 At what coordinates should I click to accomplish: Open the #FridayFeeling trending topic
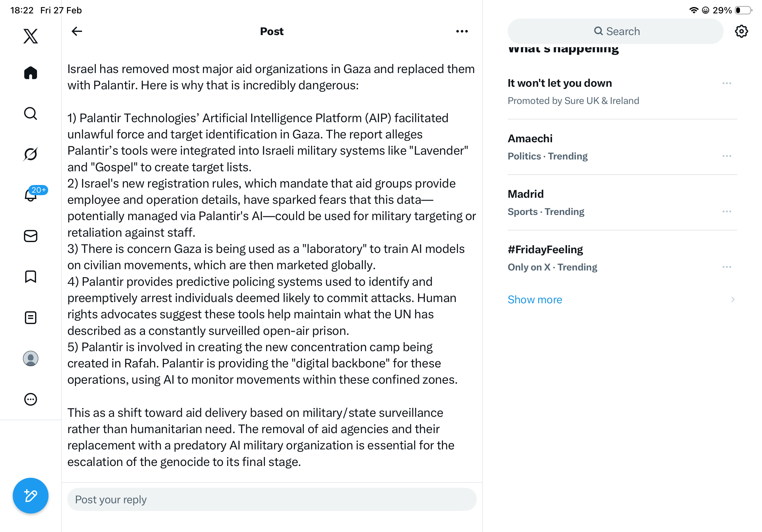point(545,249)
